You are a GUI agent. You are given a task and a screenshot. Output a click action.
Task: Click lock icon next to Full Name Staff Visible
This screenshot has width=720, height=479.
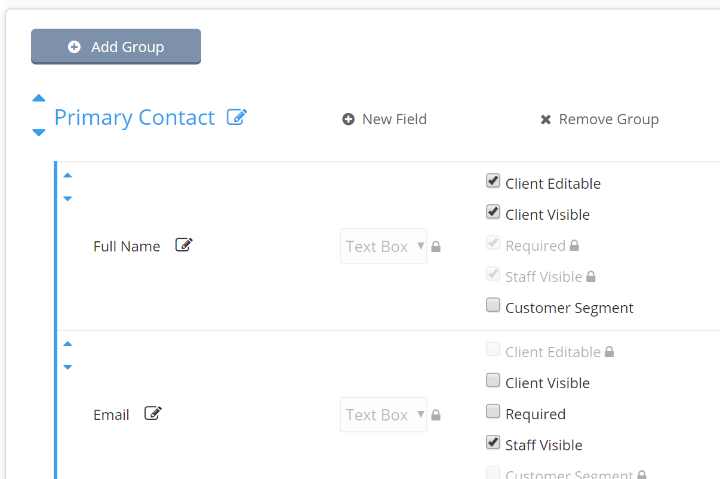(x=591, y=276)
